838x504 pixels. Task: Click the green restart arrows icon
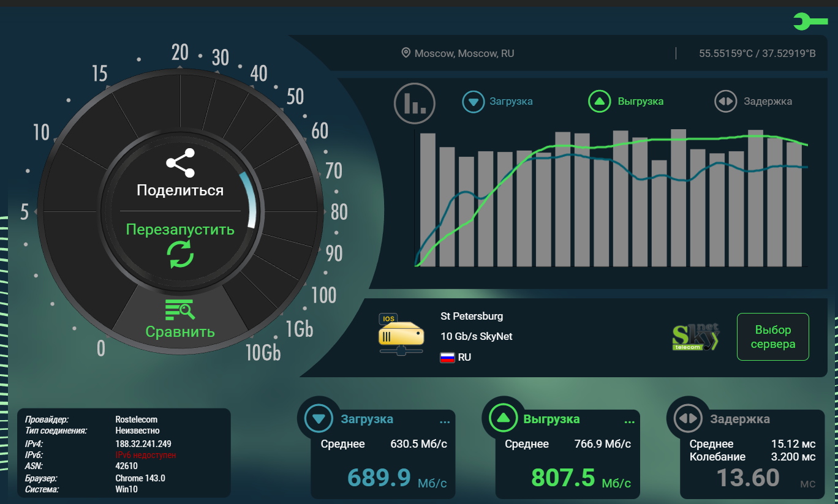[x=180, y=254]
